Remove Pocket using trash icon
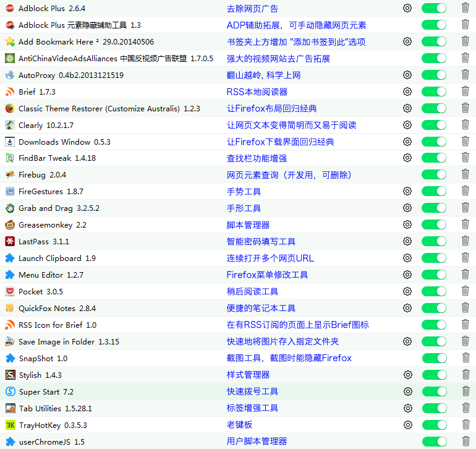This screenshot has width=476, height=449. 465,291
